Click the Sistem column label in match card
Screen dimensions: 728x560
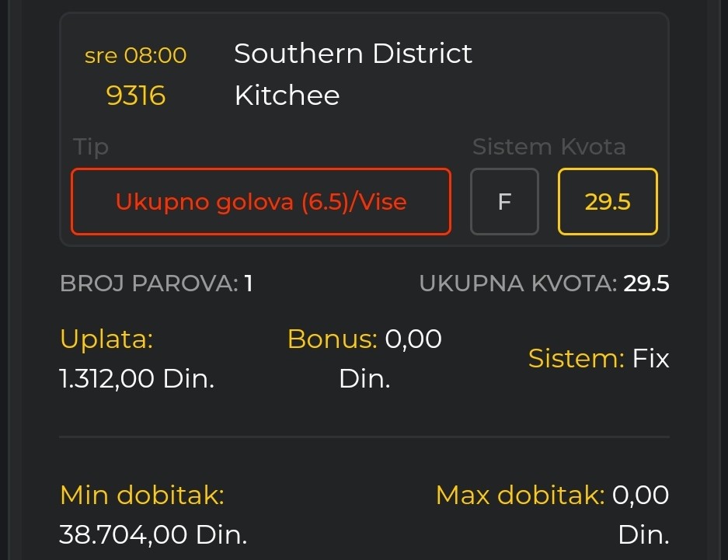(512, 147)
